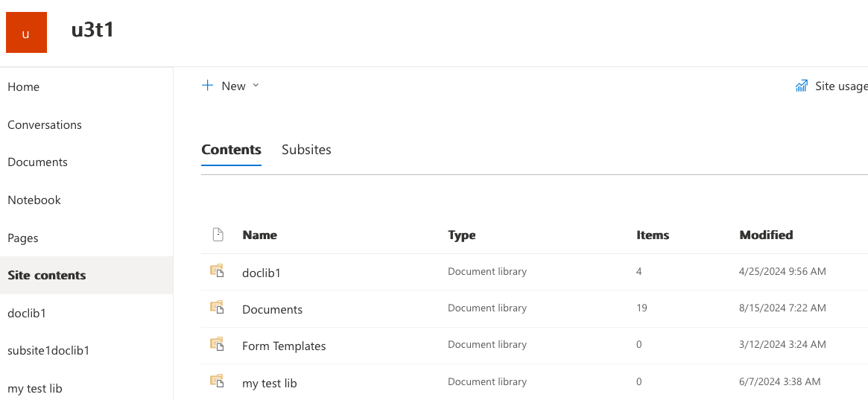The width and height of the screenshot is (868, 400).
Task: Click the Form Templates library icon
Action: point(217,344)
